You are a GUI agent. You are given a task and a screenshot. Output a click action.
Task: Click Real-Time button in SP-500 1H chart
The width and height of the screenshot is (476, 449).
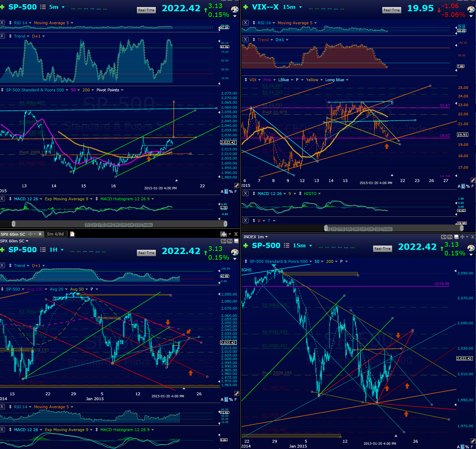146,253
